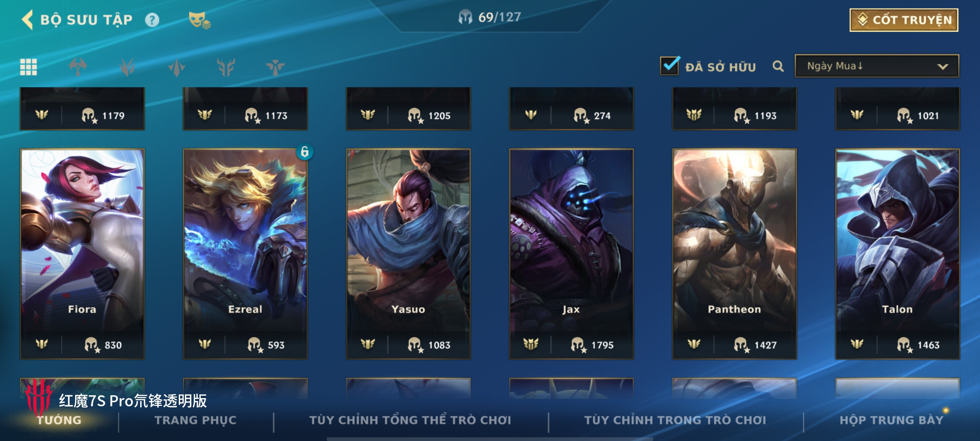Viewport: 980px width, 441px height.
Task: Switch to the Trang Phục tab
Action: pyautogui.click(x=196, y=420)
